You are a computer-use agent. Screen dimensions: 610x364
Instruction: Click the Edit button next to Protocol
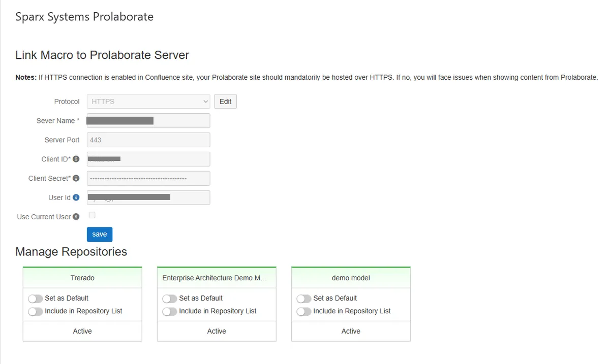click(x=225, y=102)
